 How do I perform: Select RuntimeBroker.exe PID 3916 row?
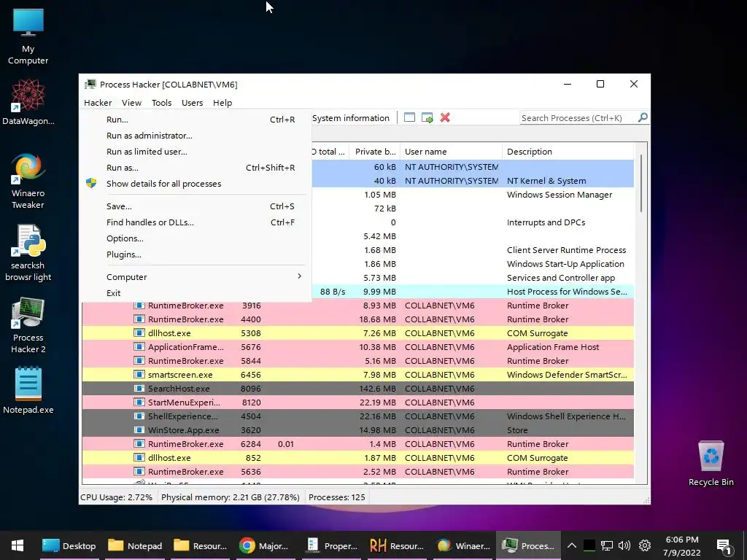(357, 306)
